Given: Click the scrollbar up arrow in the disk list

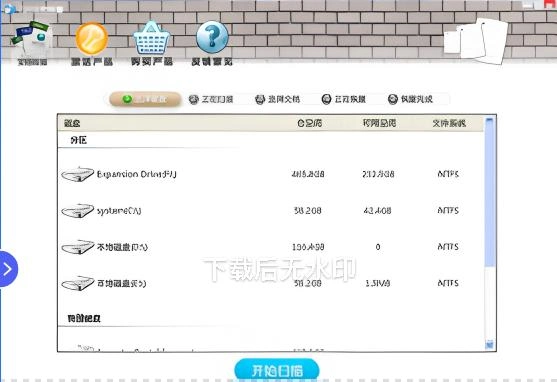Looking at the screenshot, I should 490,120.
